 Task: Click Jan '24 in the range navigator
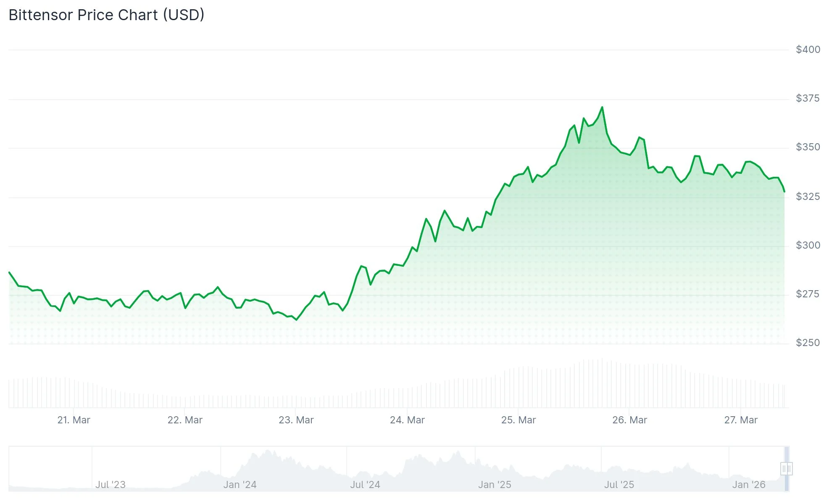(240, 485)
